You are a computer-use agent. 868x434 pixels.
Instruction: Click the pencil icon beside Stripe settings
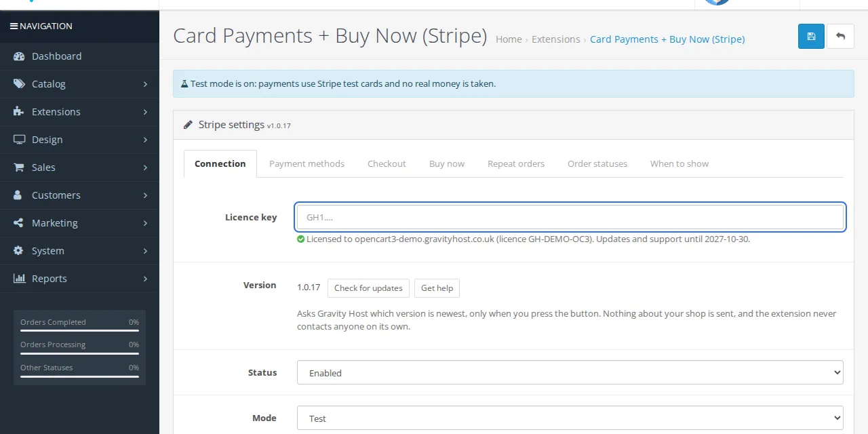(x=188, y=125)
